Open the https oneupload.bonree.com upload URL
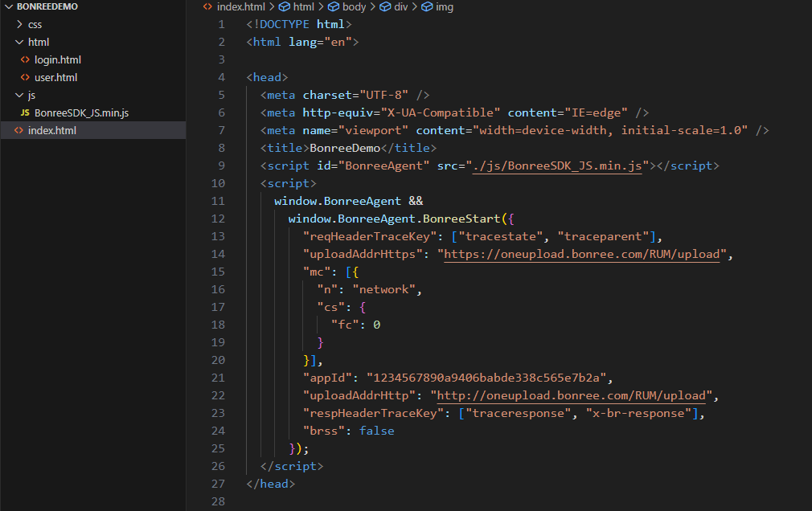812x511 pixels. click(x=585, y=254)
